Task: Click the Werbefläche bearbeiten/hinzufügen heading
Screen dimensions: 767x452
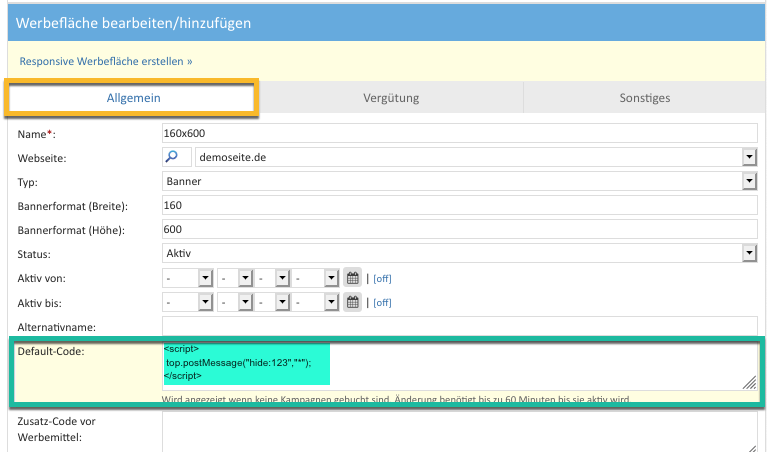Action: click(133, 23)
